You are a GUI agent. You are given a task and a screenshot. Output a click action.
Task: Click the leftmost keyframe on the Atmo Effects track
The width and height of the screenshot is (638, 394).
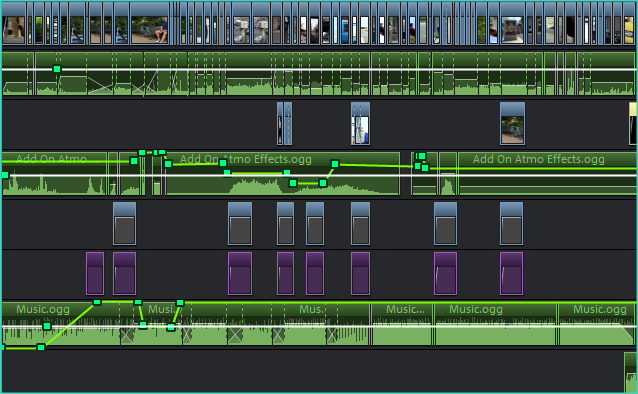(5, 175)
